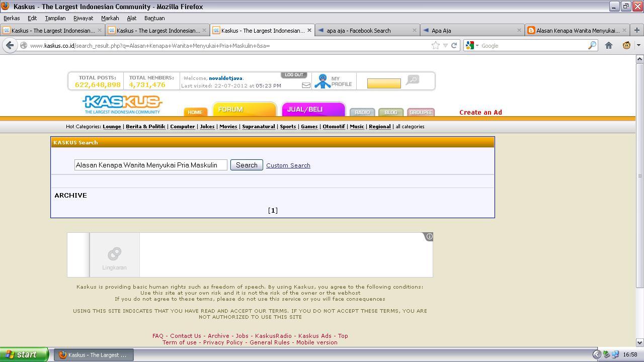Click the 'Create an Ad' link
Image resolution: width=644 pixels, height=362 pixels.
click(x=480, y=112)
